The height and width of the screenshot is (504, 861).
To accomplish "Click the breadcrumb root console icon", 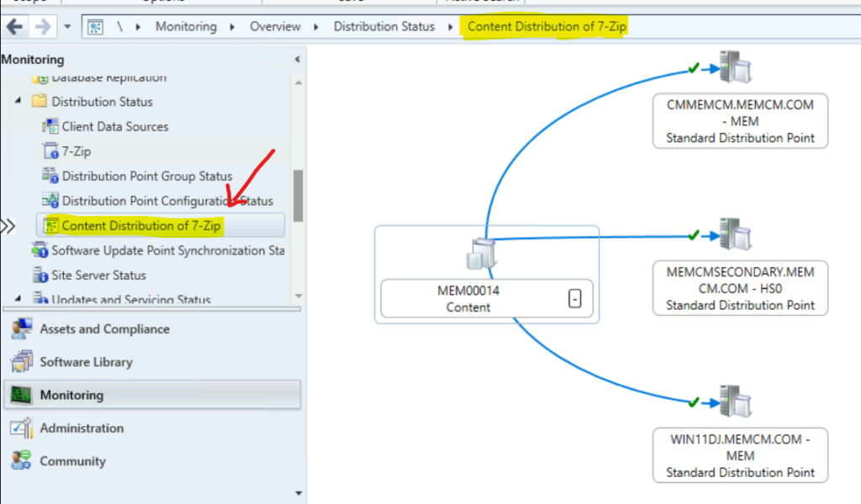I will click(x=95, y=27).
